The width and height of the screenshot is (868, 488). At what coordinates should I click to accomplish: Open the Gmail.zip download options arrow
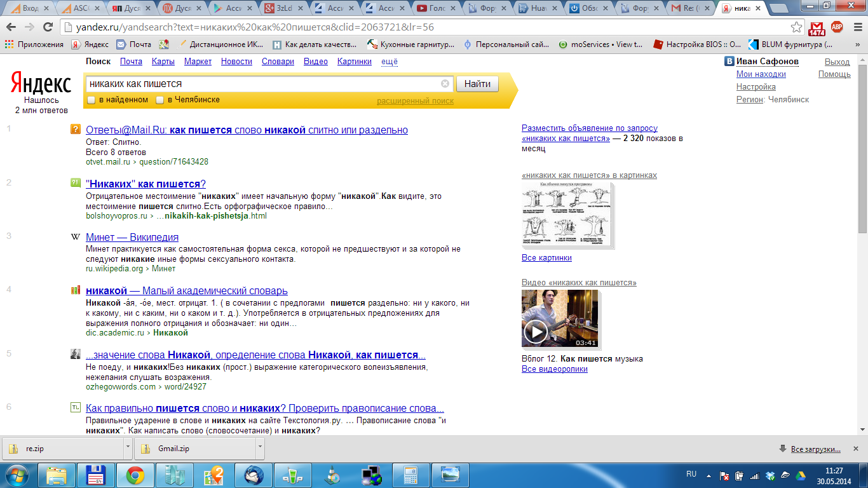259,447
